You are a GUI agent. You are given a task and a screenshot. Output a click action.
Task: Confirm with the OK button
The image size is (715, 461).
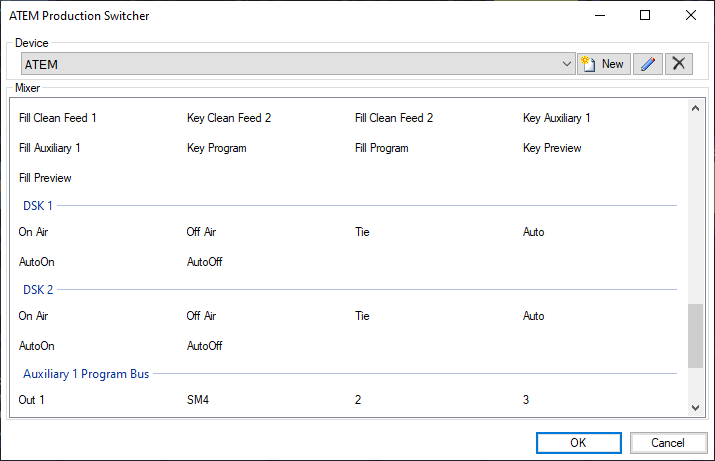click(x=578, y=443)
